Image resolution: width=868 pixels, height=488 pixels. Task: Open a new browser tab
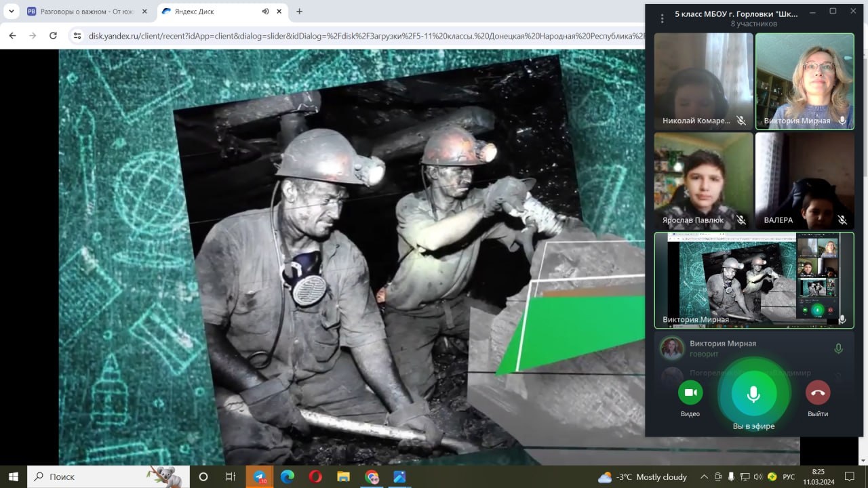(x=299, y=12)
